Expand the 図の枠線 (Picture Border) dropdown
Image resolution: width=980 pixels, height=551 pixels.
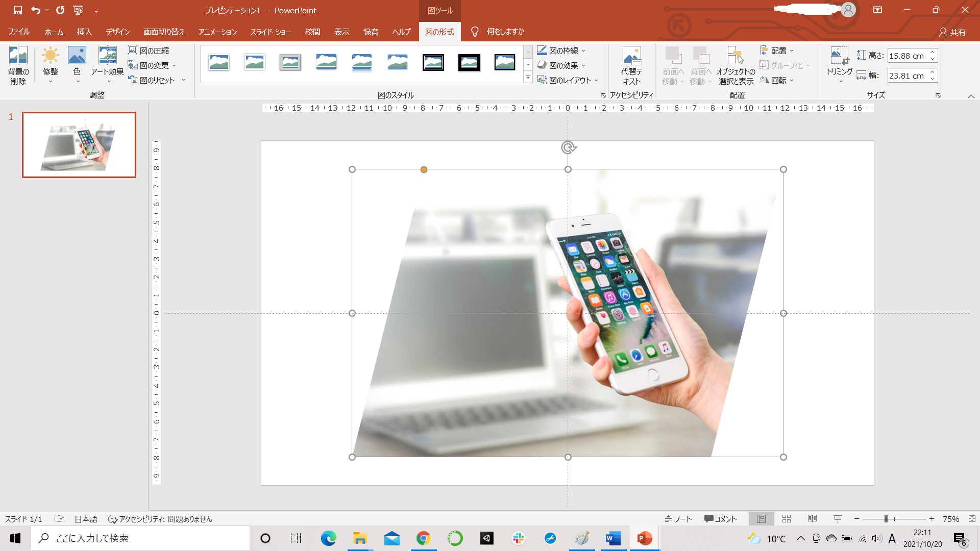coord(583,51)
